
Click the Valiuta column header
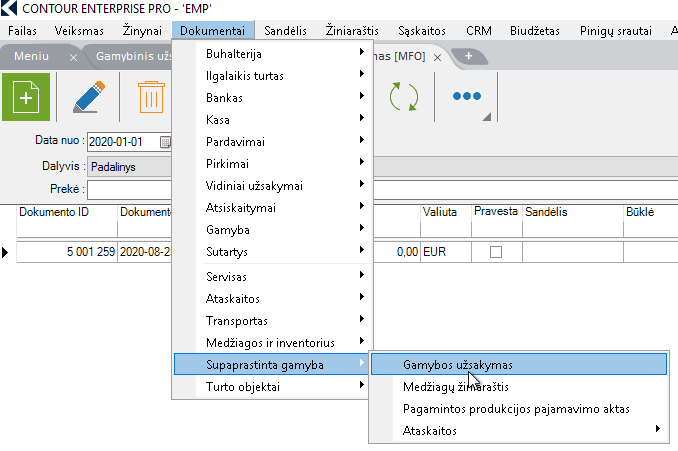pyautogui.click(x=444, y=212)
